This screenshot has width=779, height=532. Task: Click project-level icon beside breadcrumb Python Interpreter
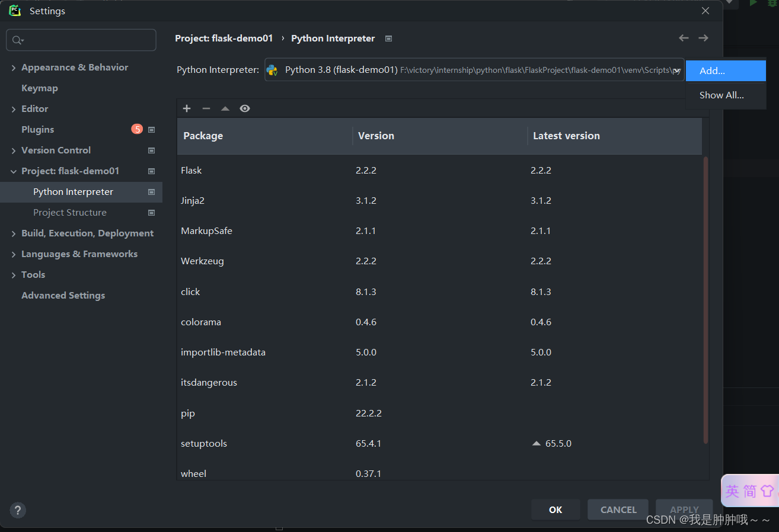click(x=389, y=39)
